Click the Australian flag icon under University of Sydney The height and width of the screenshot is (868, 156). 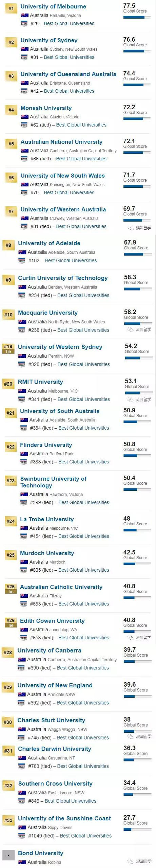[x=24, y=49]
